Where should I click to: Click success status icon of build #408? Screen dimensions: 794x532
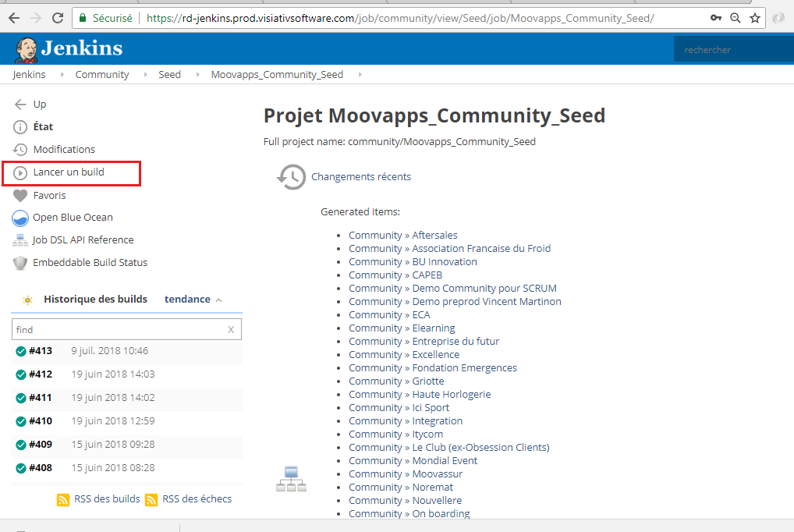[21, 468]
